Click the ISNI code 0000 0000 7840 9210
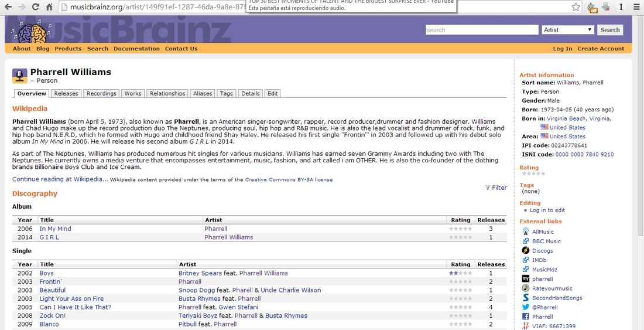The image size is (644, 330). click(584, 155)
